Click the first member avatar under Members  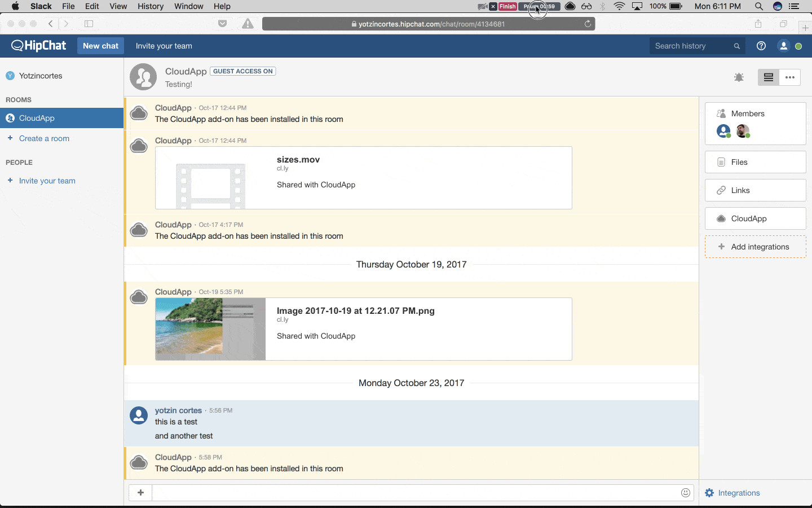[x=723, y=131]
